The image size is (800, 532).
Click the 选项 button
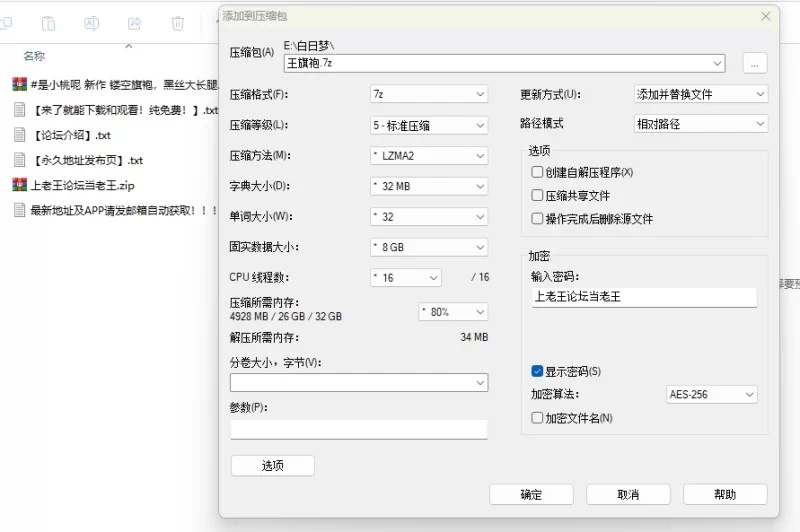[x=272, y=465]
